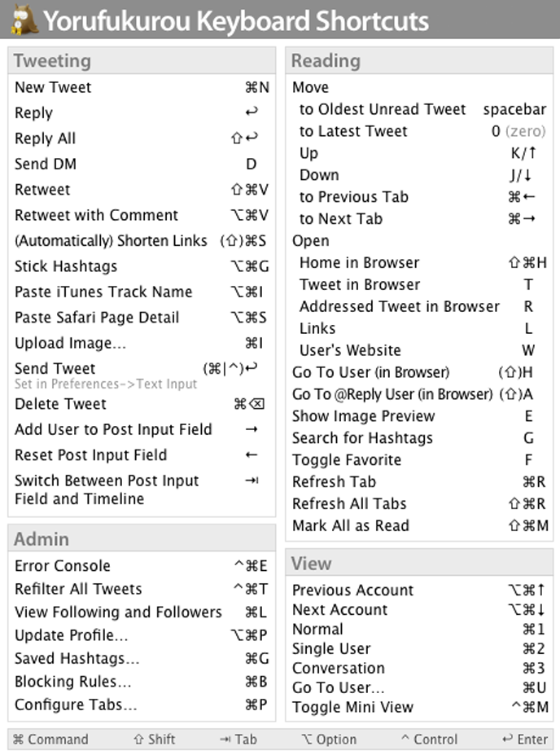Select the Tweeting section header
Viewport: 560px width, 755px height.
tap(52, 60)
